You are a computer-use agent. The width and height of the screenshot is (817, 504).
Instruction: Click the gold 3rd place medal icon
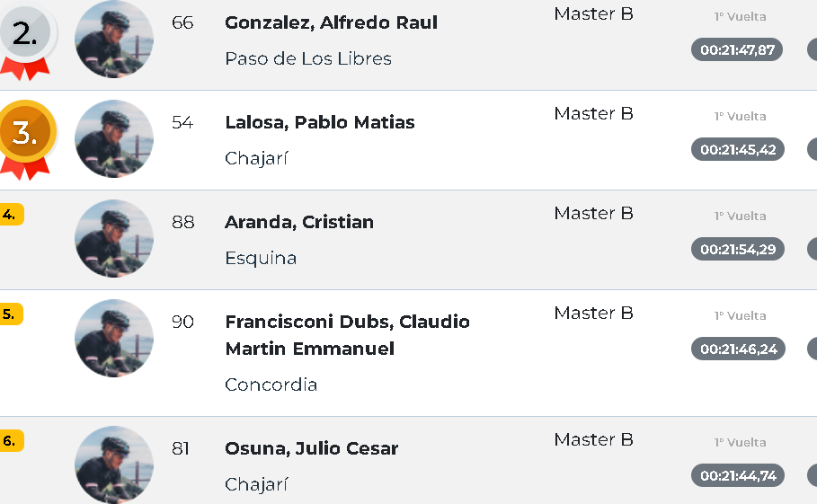(x=27, y=133)
